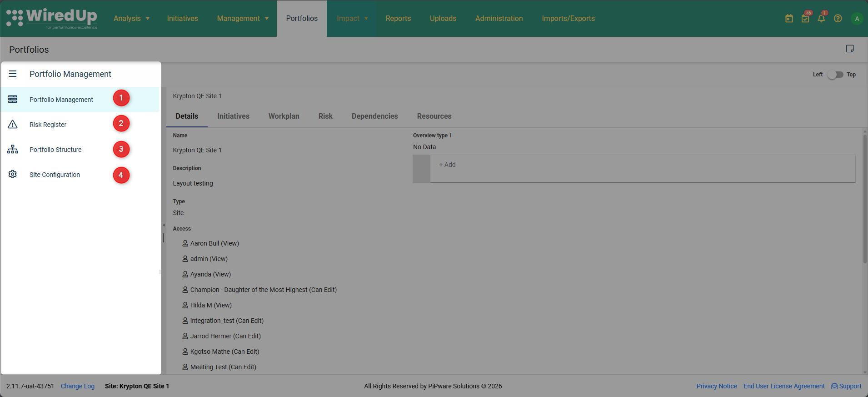The image size is (868, 397).
Task: Select Site Configuration in the sidebar
Action: point(80,175)
